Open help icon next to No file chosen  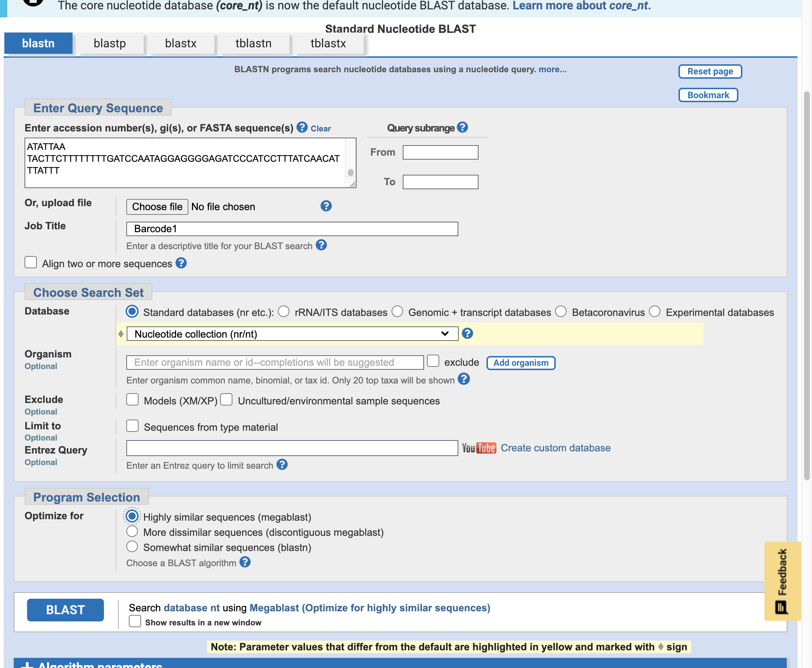coord(326,206)
